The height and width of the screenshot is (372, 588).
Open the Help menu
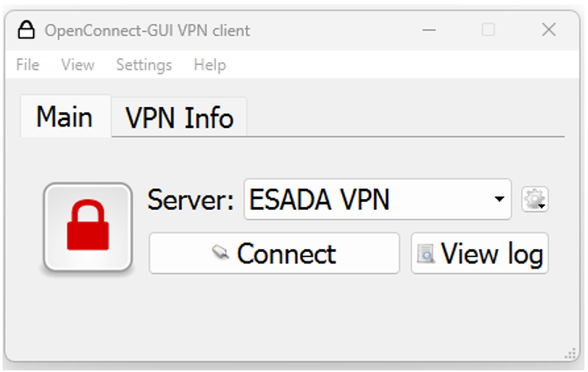(210, 65)
